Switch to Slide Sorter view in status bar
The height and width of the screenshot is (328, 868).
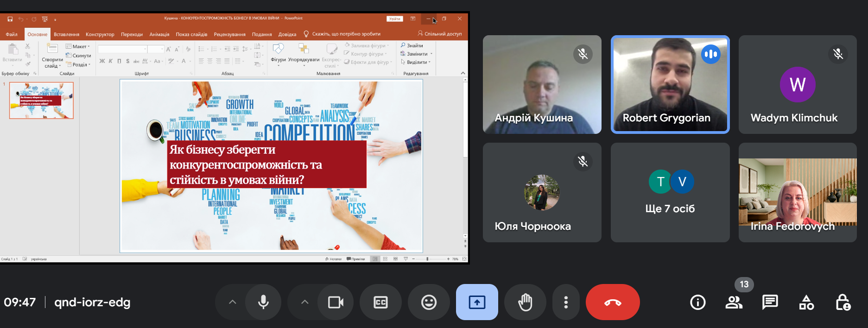click(385, 259)
